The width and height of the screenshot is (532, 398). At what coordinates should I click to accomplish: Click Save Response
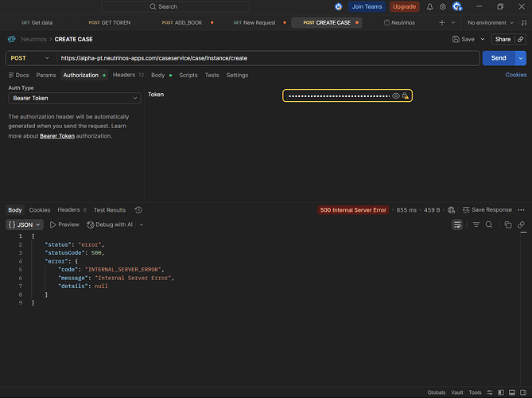487,210
